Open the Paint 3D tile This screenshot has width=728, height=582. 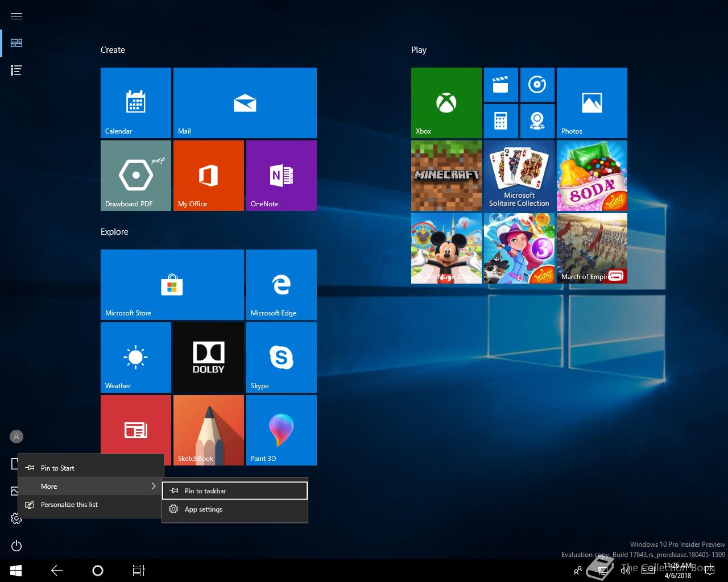(282, 430)
